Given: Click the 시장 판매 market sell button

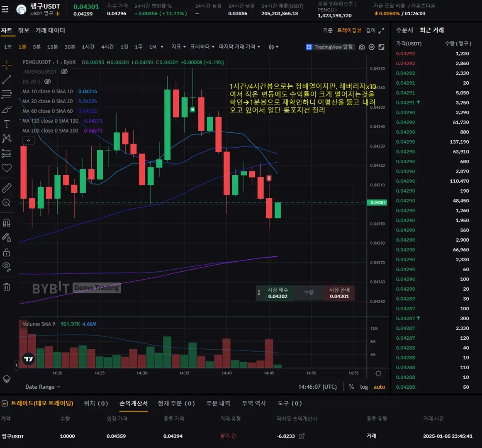Looking at the screenshot, I should coord(339,293).
